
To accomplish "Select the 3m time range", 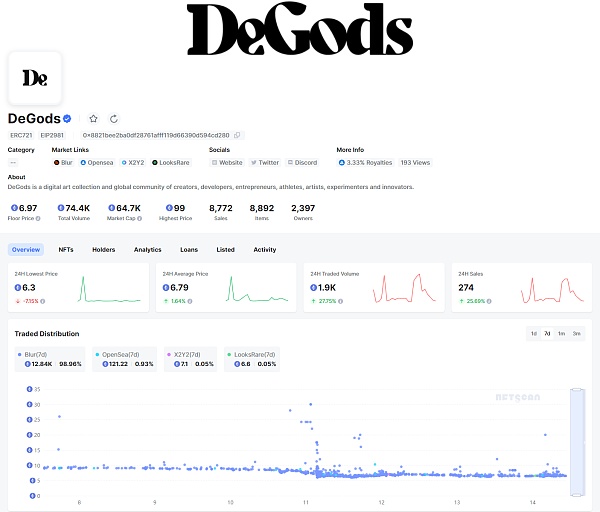I will pyautogui.click(x=576, y=334).
